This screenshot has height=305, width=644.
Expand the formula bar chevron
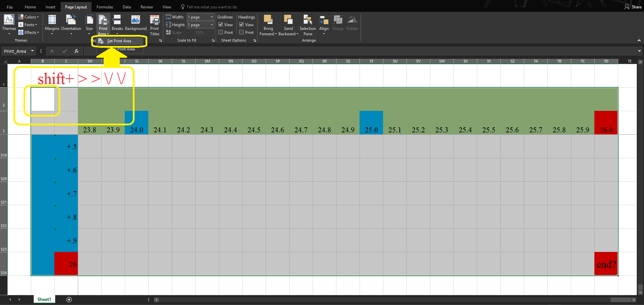pos(639,51)
